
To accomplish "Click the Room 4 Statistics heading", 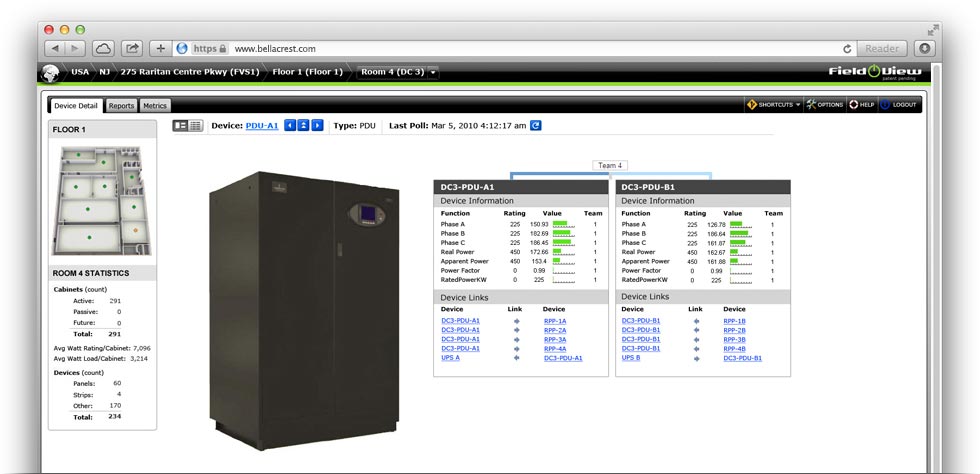I will pyautogui.click(x=91, y=273).
